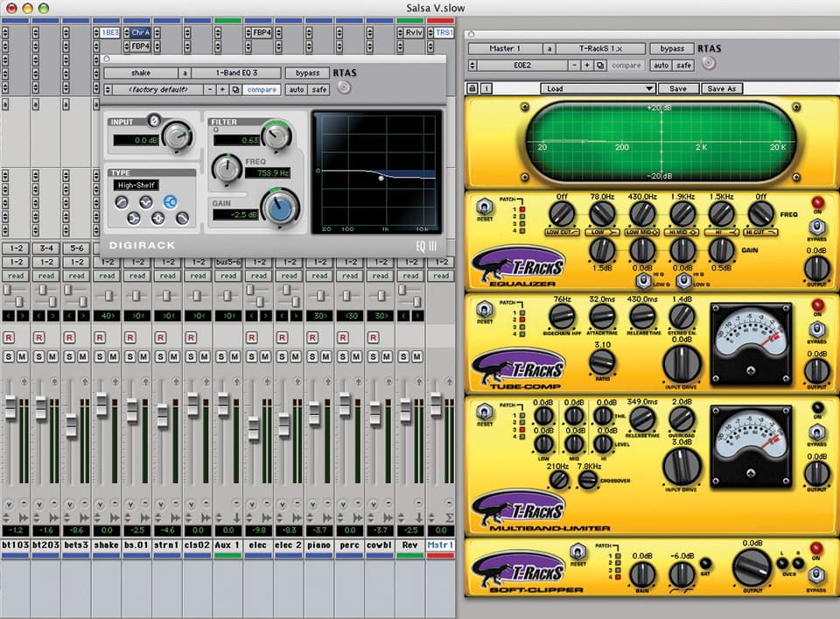Select the notch filter type icon

tap(146, 202)
